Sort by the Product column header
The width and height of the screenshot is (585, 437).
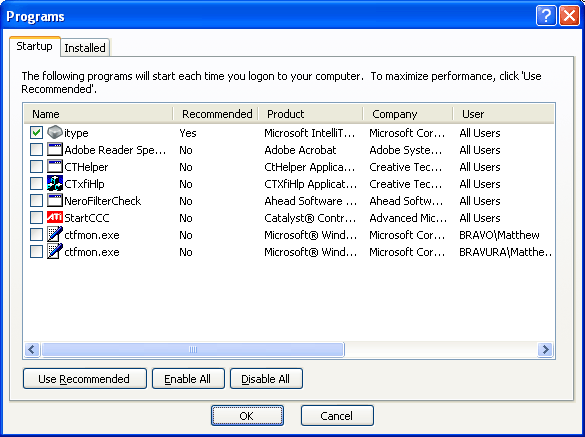tap(310, 114)
